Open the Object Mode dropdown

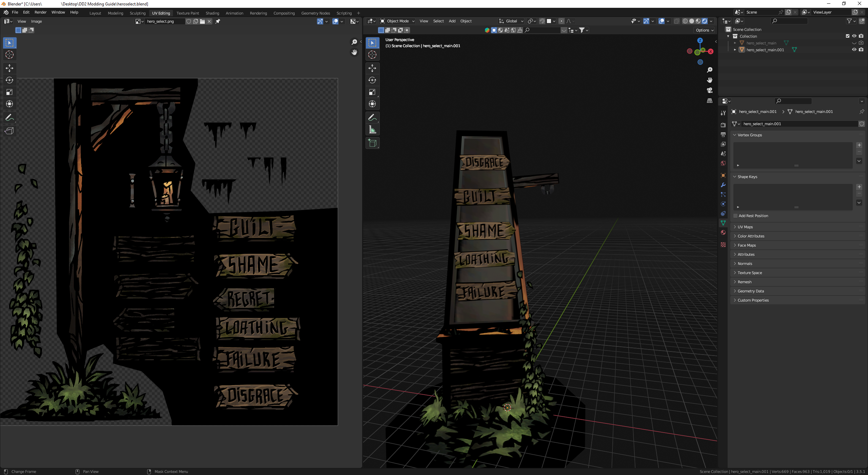(397, 21)
